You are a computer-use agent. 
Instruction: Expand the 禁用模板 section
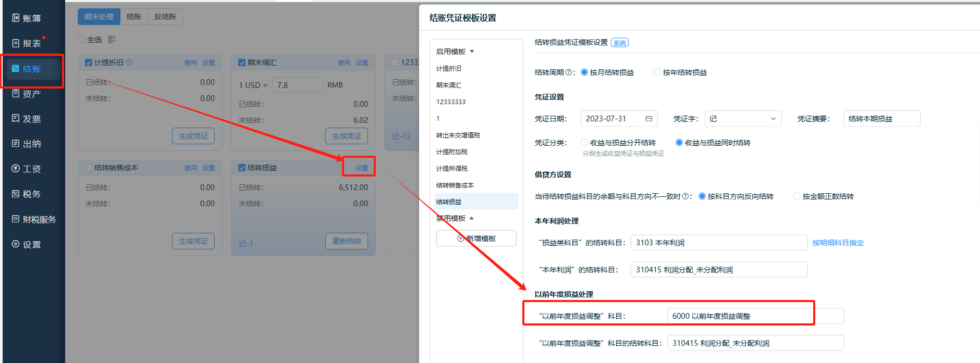coord(471,218)
